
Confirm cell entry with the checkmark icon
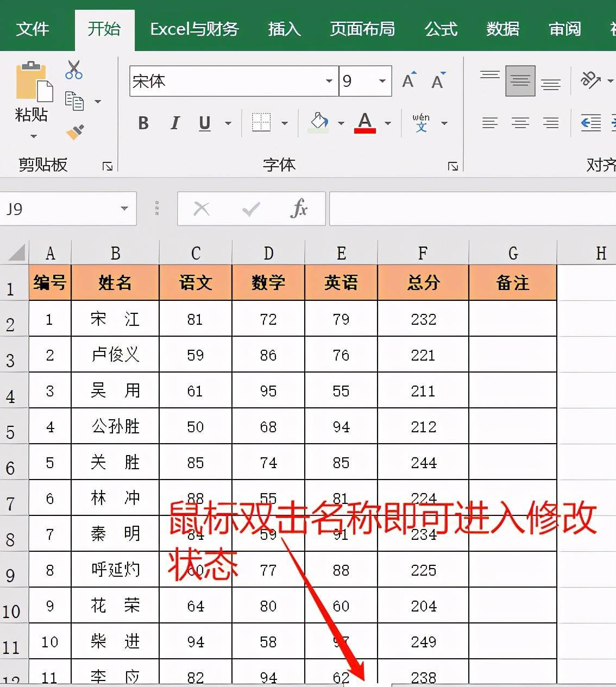point(251,208)
